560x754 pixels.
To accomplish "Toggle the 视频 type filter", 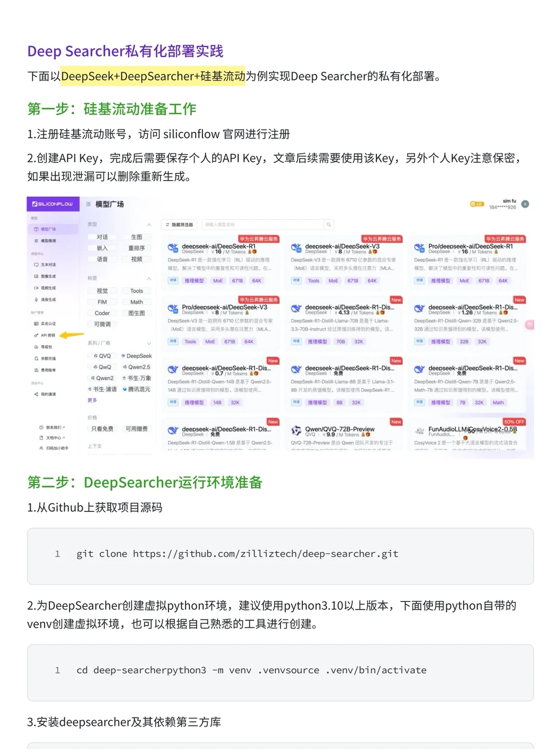I will (136, 259).
